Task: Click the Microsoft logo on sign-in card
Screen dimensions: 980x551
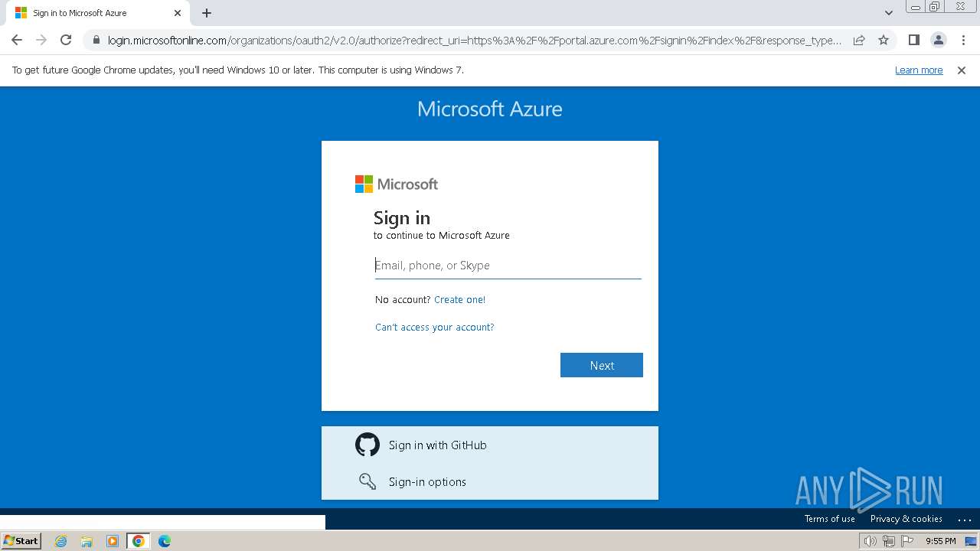Action: [x=397, y=184]
